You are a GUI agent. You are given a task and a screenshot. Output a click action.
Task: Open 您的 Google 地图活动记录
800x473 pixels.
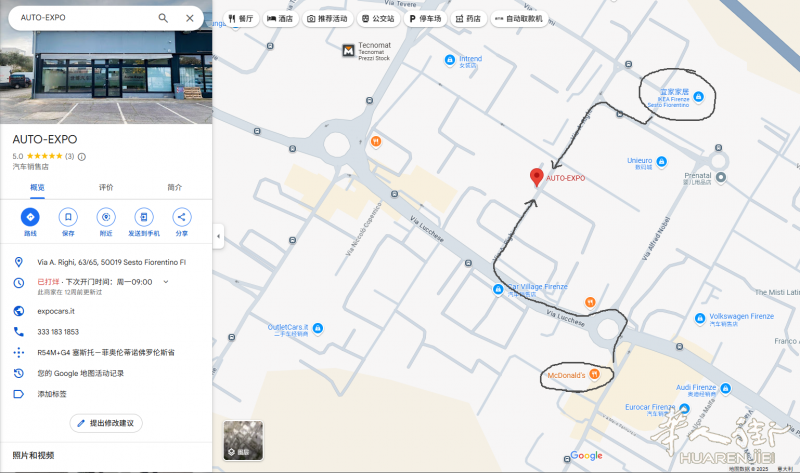pos(81,374)
